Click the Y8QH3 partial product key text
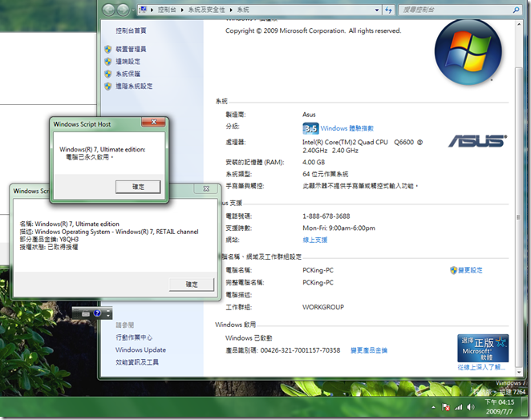Screen dimensions: 531x420 (x=69, y=240)
